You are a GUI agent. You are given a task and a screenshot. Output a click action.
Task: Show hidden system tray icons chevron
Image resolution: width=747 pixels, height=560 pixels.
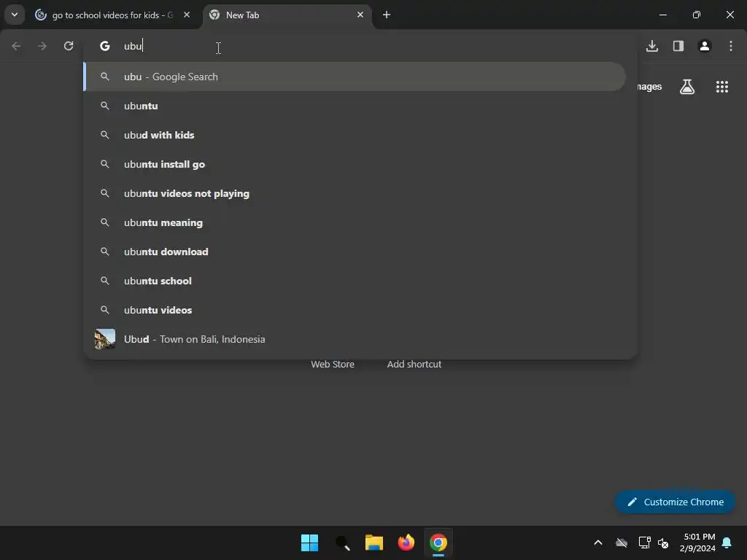[x=598, y=542]
